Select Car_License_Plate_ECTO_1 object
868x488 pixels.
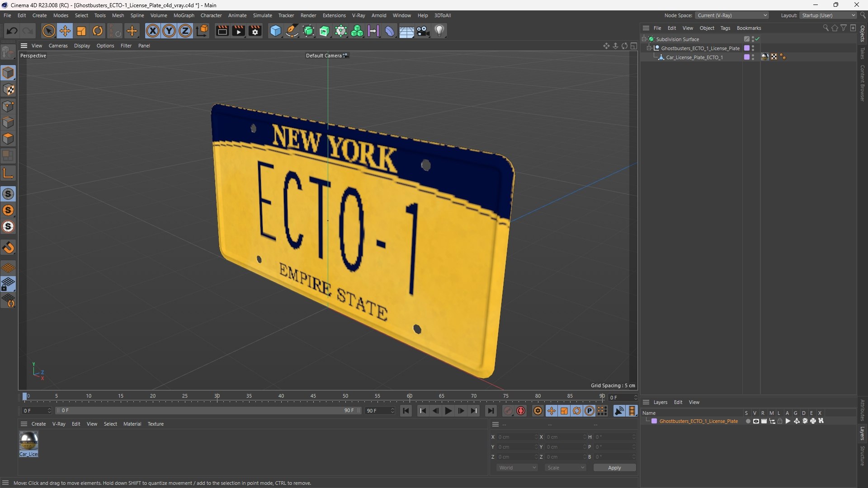point(694,57)
